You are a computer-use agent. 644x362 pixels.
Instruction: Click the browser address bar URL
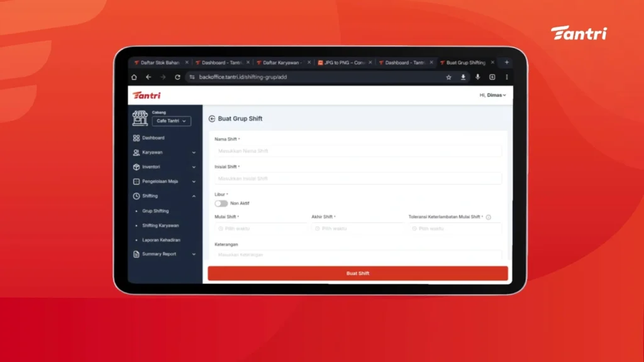243,77
